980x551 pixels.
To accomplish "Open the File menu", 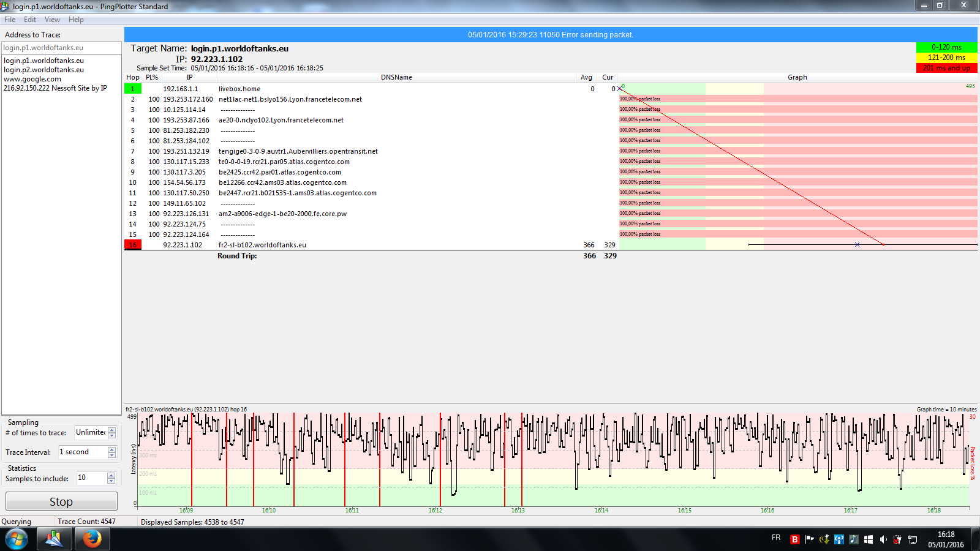I will (10, 20).
